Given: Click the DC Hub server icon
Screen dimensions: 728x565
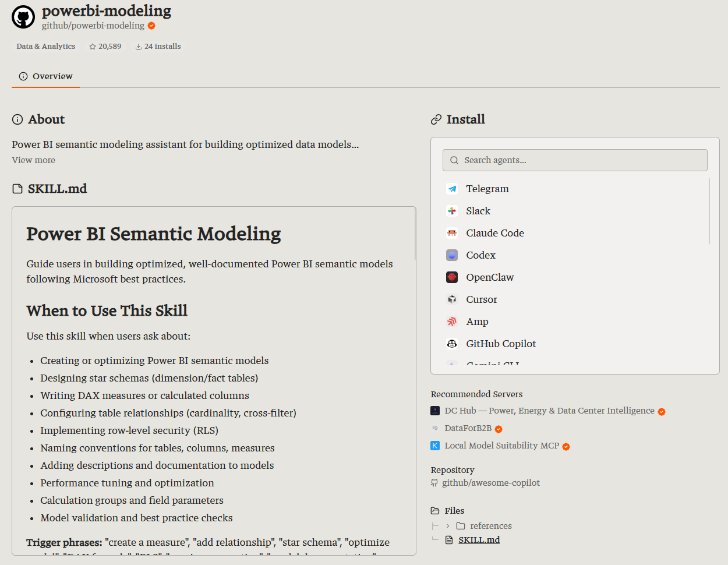Looking at the screenshot, I should coord(435,411).
